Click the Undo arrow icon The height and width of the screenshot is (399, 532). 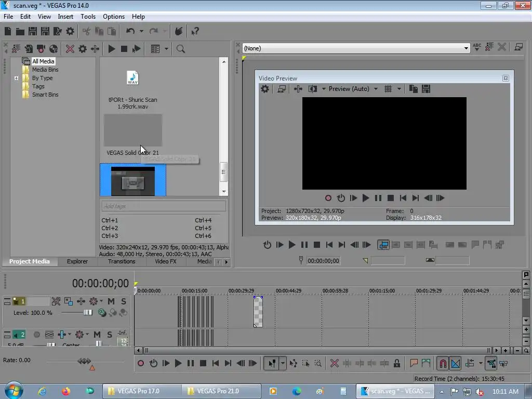point(130,31)
